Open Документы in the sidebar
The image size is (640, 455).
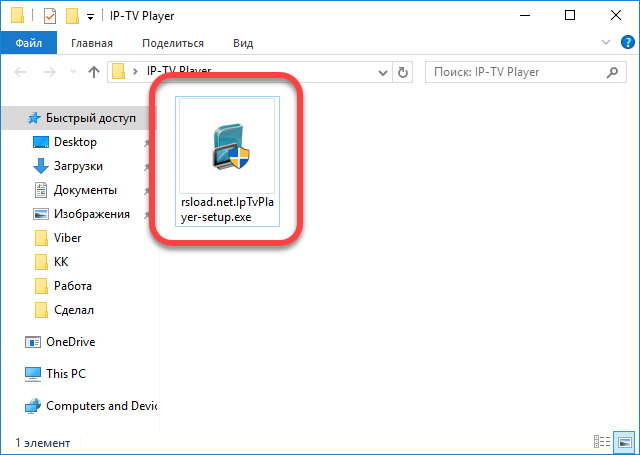(85, 190)
